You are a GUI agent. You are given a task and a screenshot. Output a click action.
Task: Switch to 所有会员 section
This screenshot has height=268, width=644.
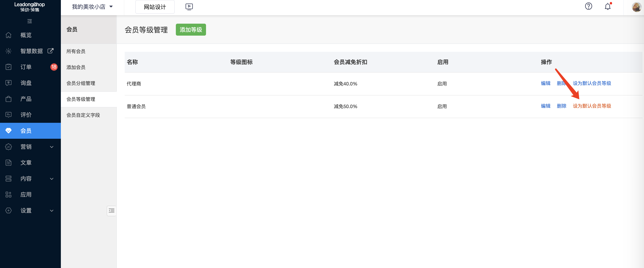[76, 51]
